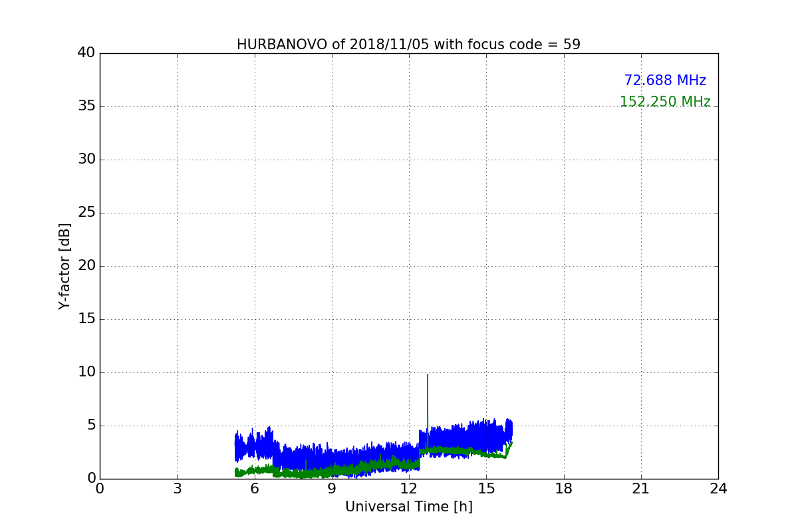Click y-axis tick label 30

(x=86, y=160)
